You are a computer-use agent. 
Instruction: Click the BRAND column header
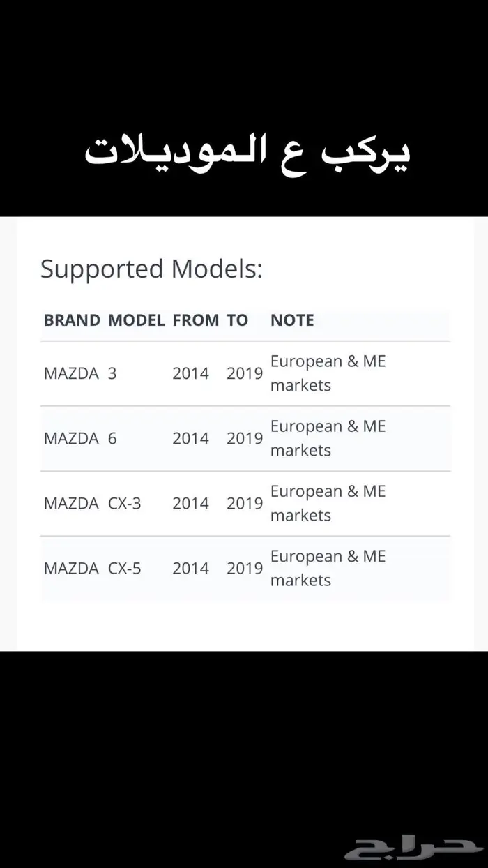click(72, 320)
